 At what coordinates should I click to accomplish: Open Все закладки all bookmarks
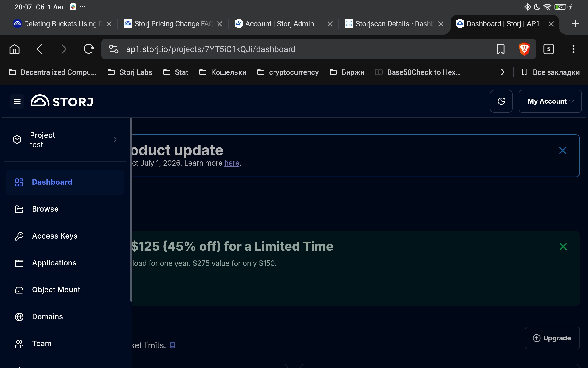[551, 72]
